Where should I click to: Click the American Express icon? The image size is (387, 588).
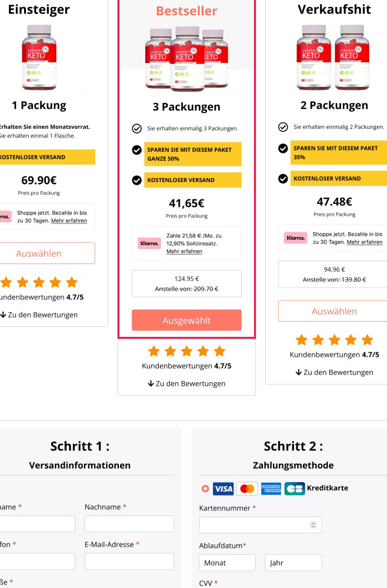coord(271,489)
